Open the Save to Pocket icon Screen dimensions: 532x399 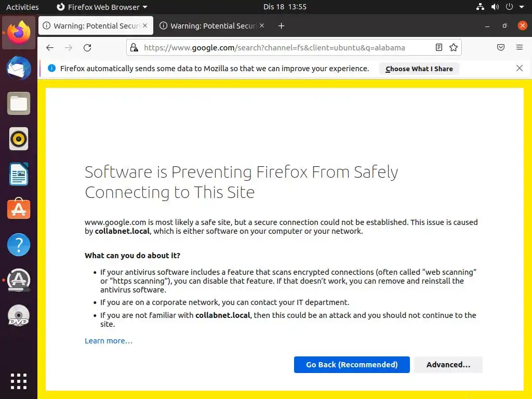click(501, 48)
